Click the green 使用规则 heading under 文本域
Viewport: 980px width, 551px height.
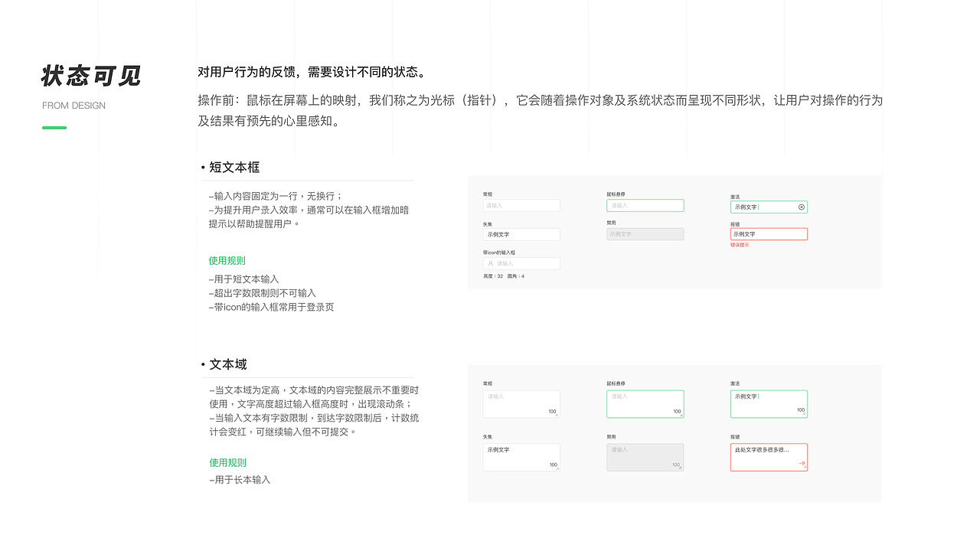click(227, 463)
